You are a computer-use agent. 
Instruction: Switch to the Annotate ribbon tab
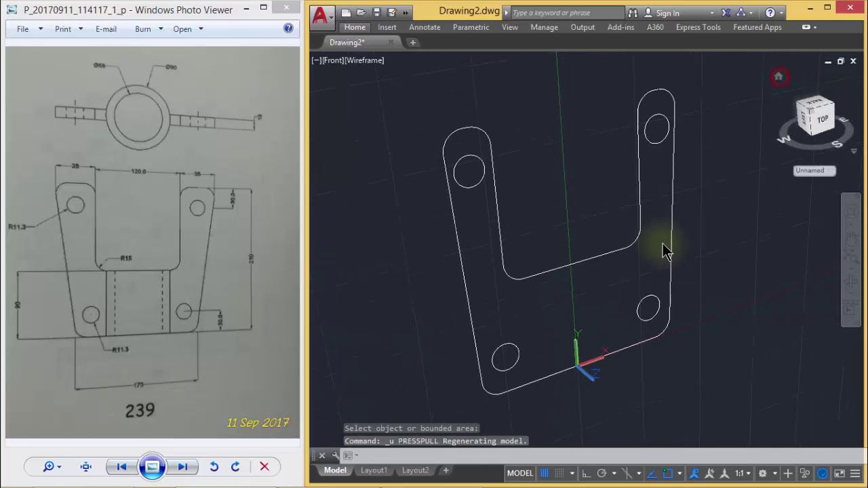tap(425, 27)
